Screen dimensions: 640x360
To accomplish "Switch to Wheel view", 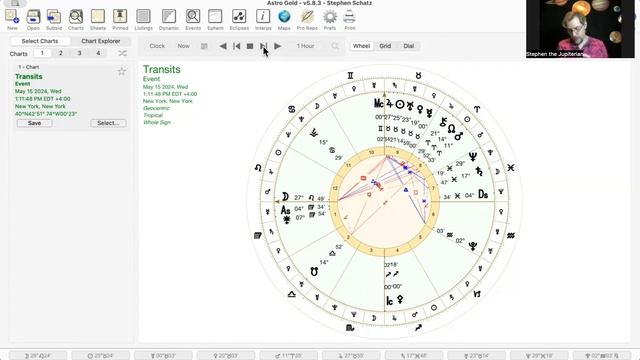I will coord(361,46).
